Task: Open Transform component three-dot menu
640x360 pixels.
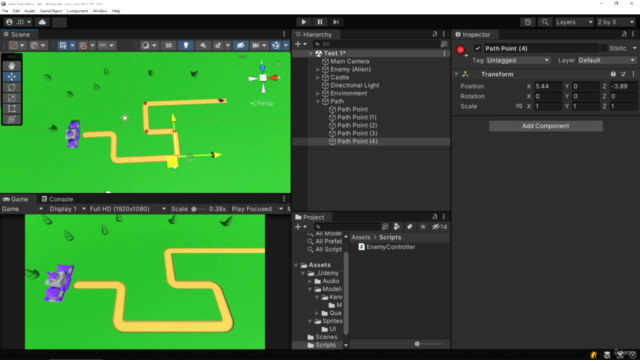Action: click(x=633, y=74)
